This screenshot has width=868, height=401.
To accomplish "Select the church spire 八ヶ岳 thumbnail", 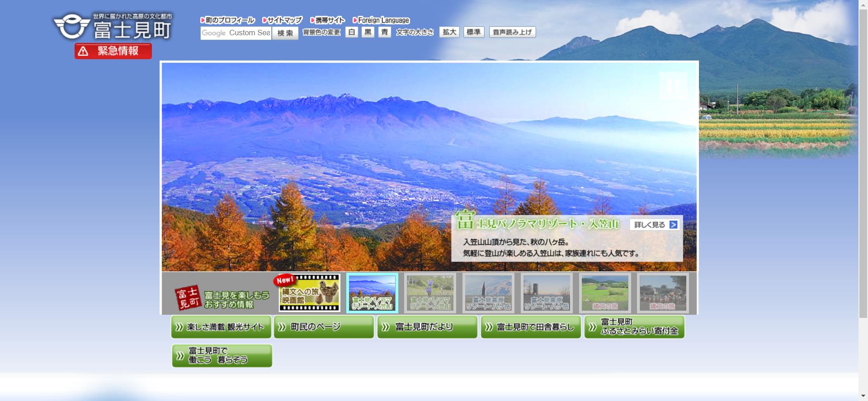I will [488, 293].
